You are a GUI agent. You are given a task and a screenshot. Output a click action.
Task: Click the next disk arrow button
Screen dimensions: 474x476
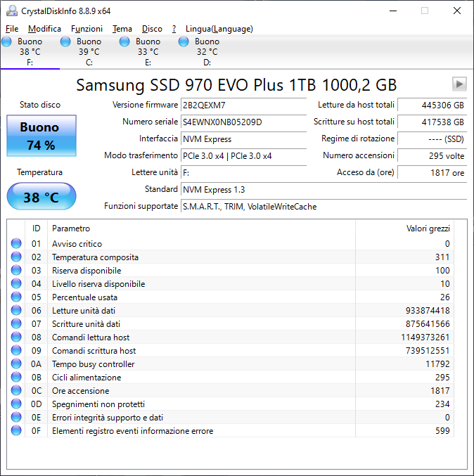459,84
